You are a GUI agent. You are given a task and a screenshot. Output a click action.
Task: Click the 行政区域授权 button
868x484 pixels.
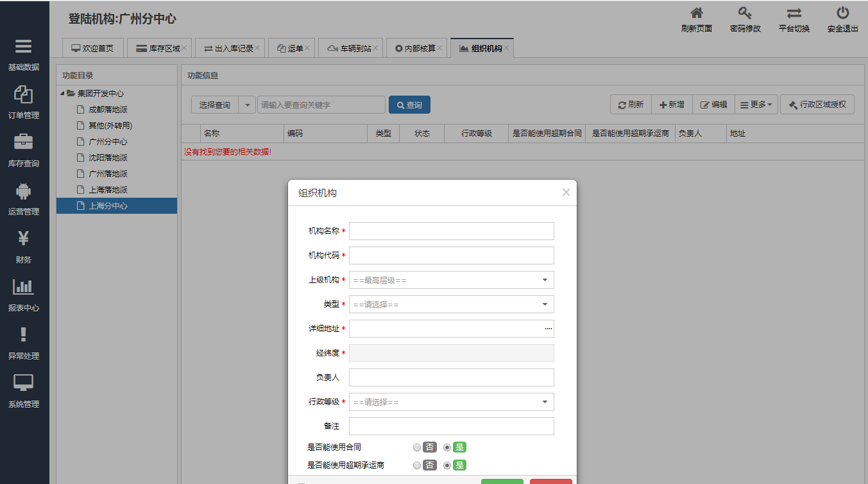817,105
